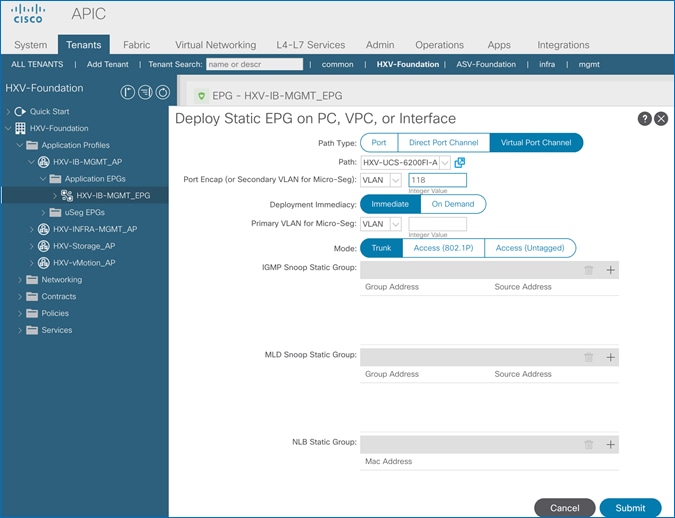Click the copy icon next to Path field
Screen dimensions: 675x518
[460, 162]
